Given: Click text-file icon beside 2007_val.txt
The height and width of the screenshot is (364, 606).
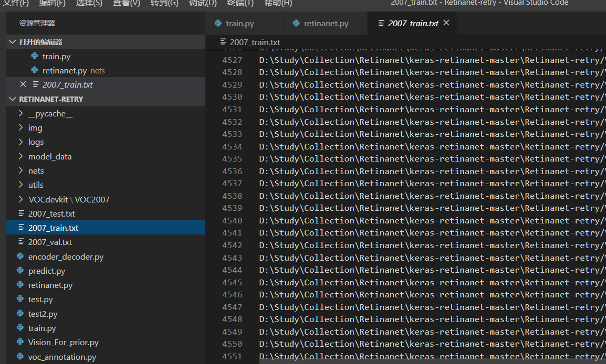Looking at the screenshot, I should click(21, 242).
